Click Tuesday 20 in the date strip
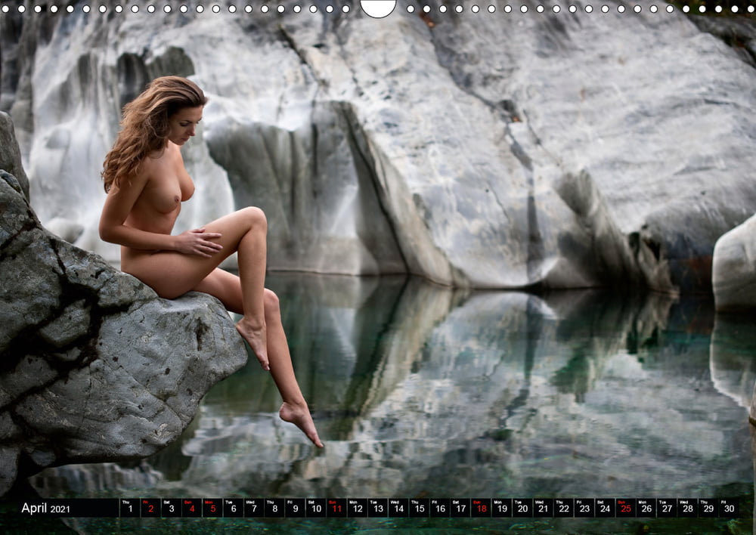This screenshot has width=756, height=535. [522, 508]
